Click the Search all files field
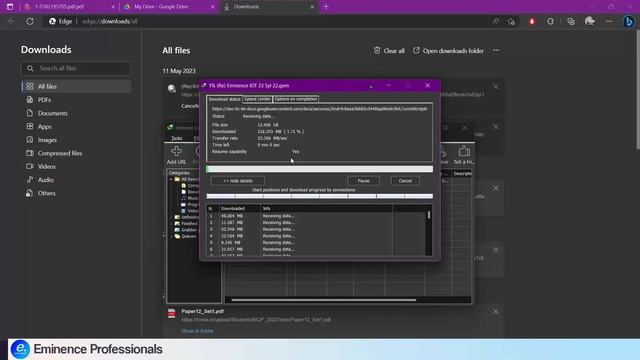The image size is (640, 360). [x=76, y=68]
